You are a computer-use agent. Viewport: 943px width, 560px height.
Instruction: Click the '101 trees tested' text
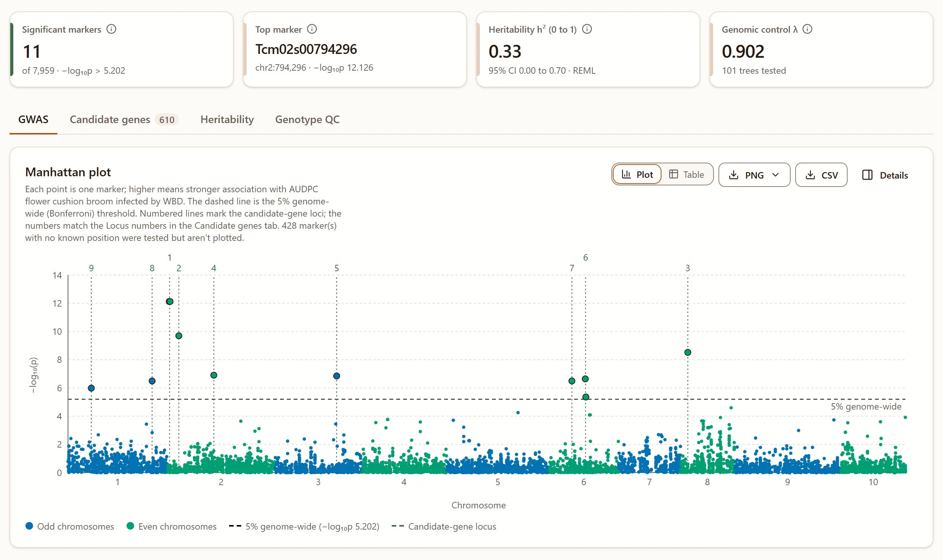coord(754,71)
